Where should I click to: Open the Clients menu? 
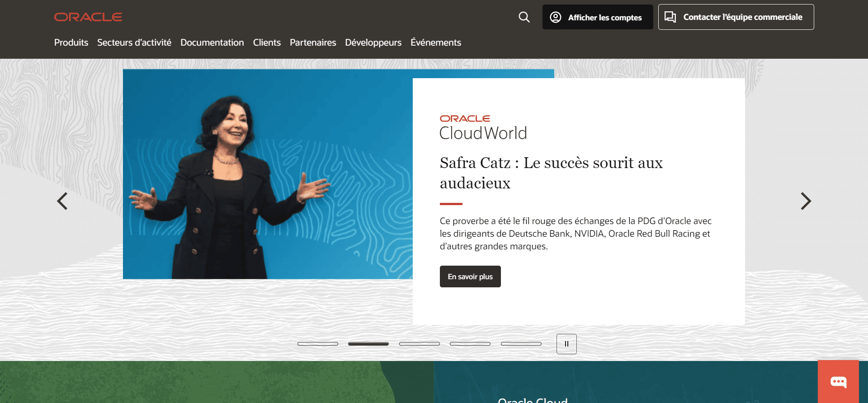[x=267, y=42]
